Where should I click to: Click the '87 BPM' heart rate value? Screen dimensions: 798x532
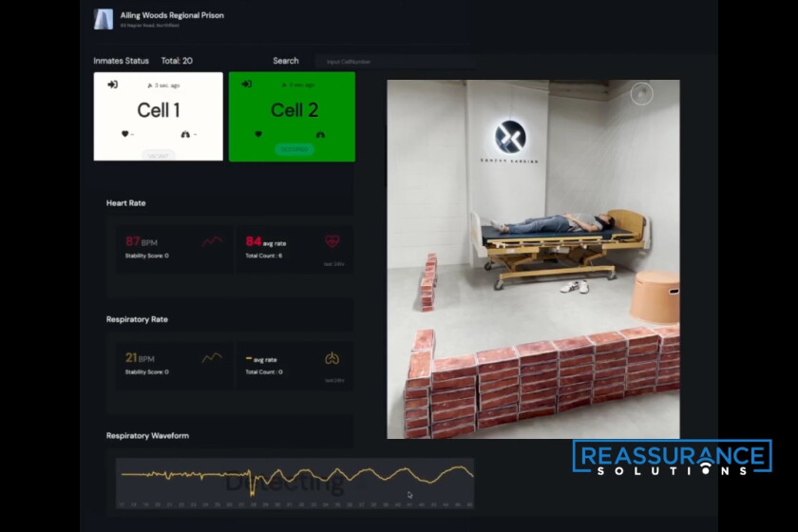coord(141,241)
